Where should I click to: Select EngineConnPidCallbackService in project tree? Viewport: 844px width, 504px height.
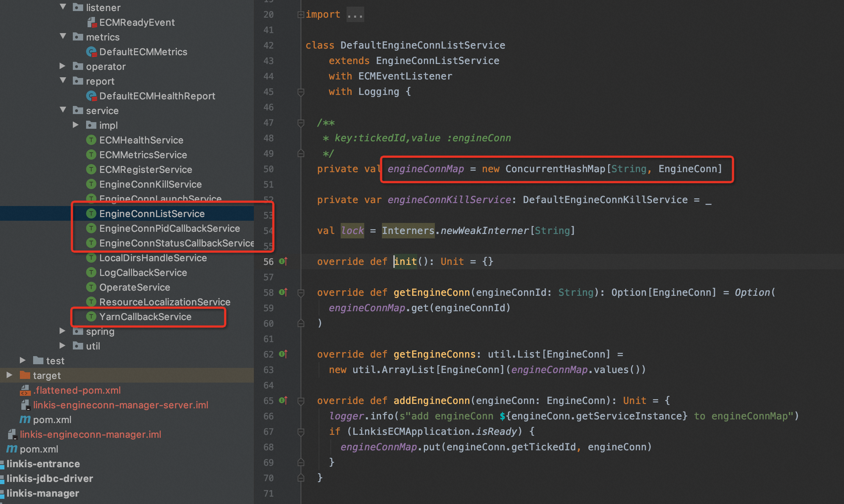coord(169,228)
